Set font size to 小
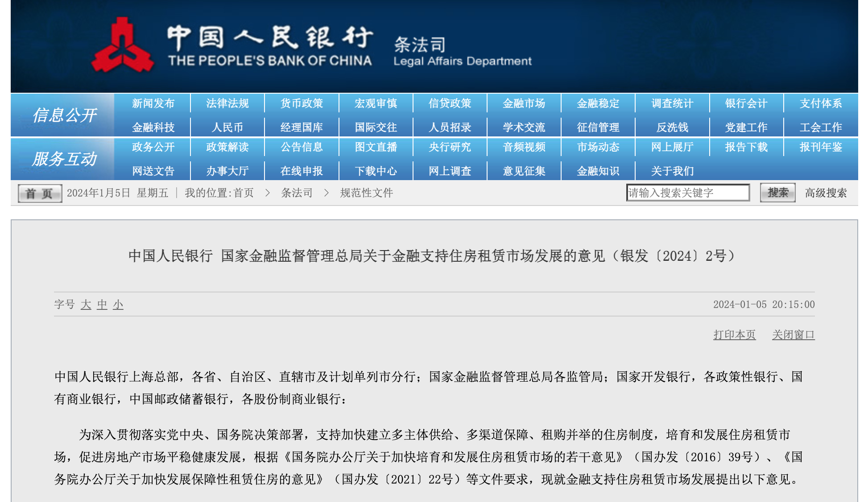 coord(118,304)
